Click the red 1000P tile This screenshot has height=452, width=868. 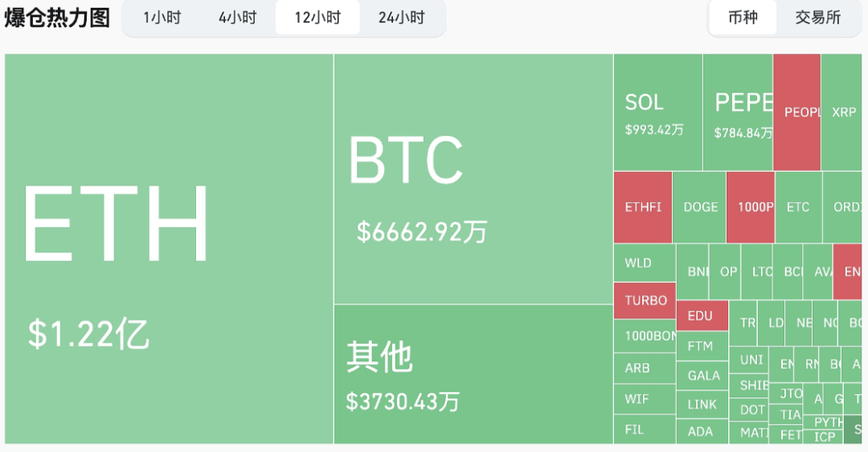pyautogui.click(x=750, y=207)
